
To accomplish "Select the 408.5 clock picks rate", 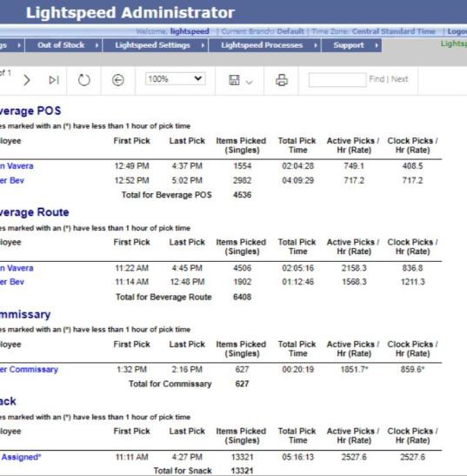I will (412, 166).
